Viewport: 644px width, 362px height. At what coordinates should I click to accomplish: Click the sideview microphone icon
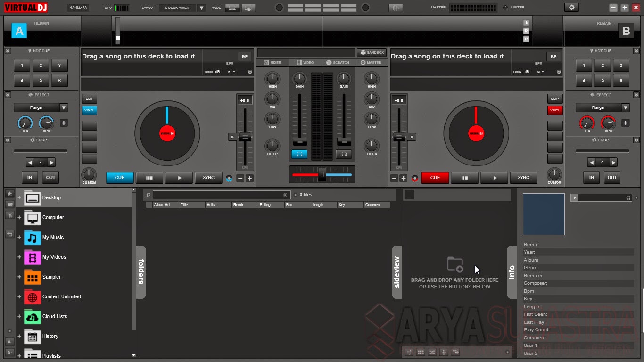pyautogui.click(x=444, y=352)
